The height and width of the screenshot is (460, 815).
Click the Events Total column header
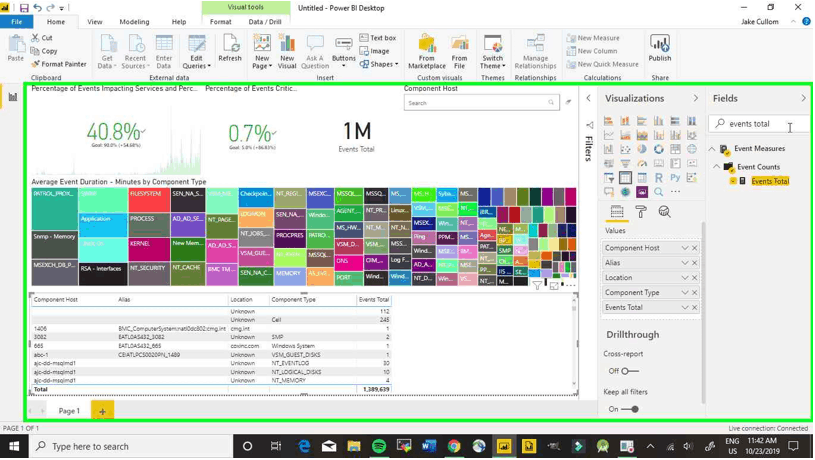(x=374, y=300)
